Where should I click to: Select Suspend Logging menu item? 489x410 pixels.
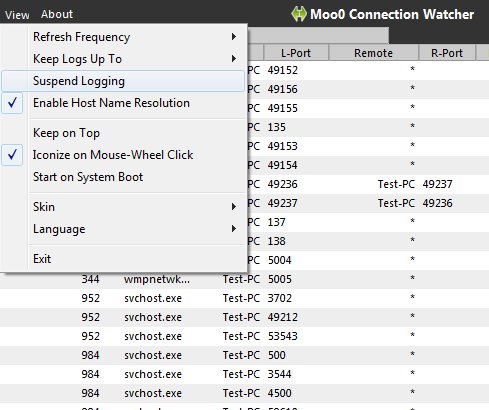123,81
